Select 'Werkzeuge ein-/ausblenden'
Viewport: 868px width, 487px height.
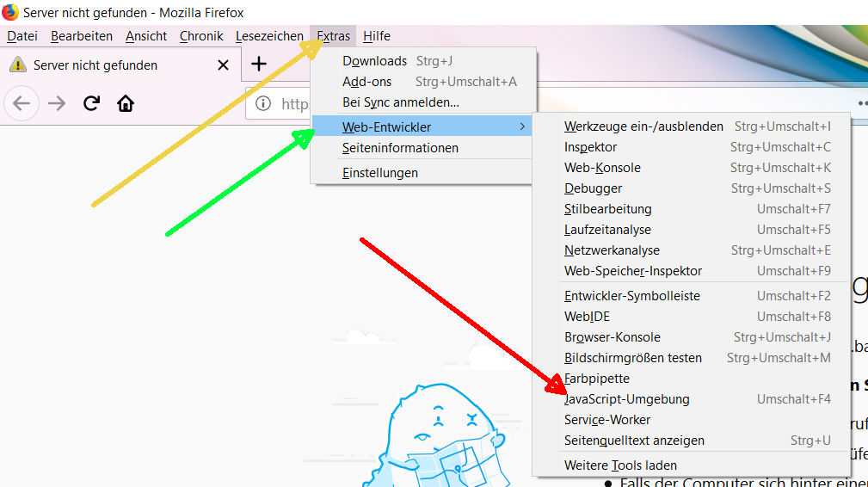point(692,126)
